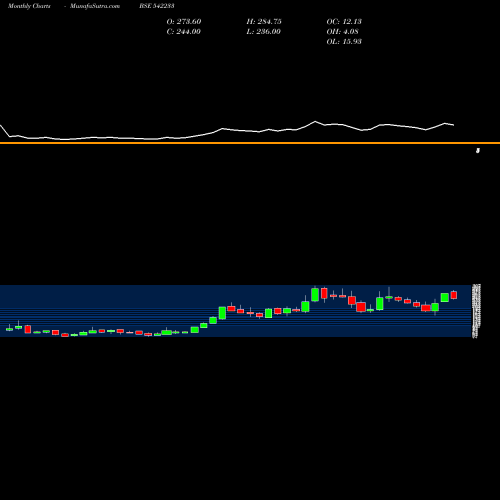This screenshot has height=500, width=500.
Task: Click the open price O: 273.60
Action: coord(184,22)
